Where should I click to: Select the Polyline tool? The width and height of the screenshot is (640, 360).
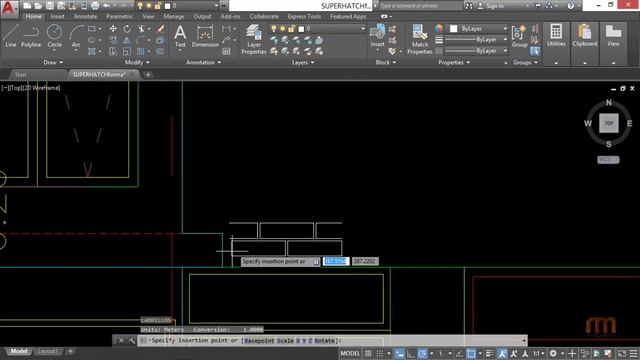click(31, 36)
